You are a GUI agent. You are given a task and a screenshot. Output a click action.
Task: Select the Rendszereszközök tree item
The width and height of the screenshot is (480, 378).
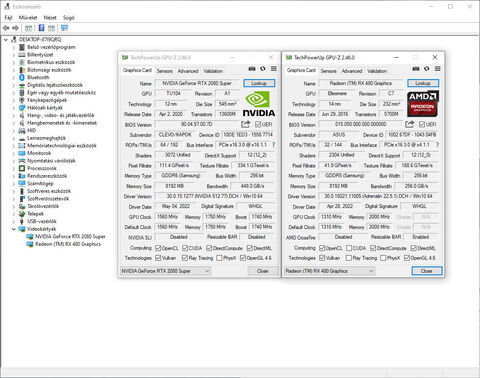[x=47, y=176]
